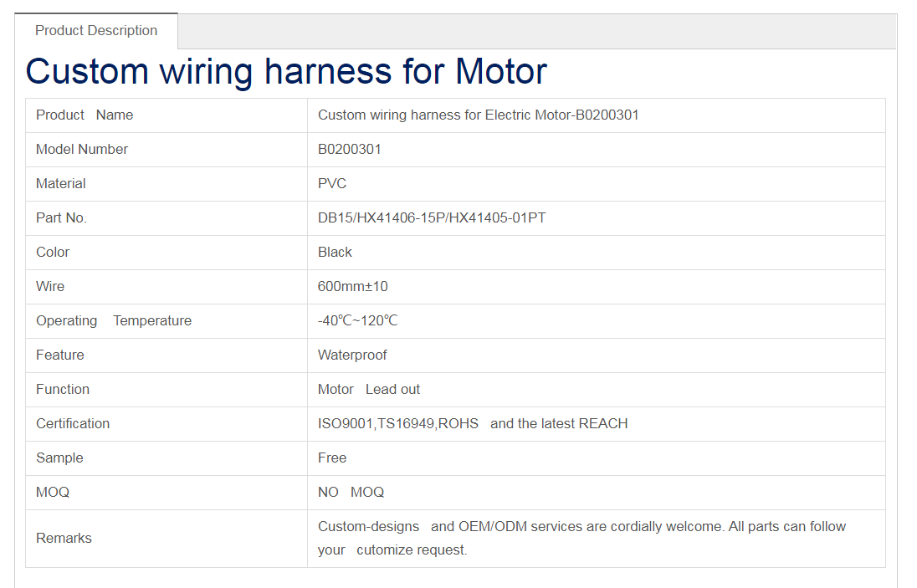Select the 'Operating Temperature' label
The height and width of the screenshot is (588, 917).
114,321
